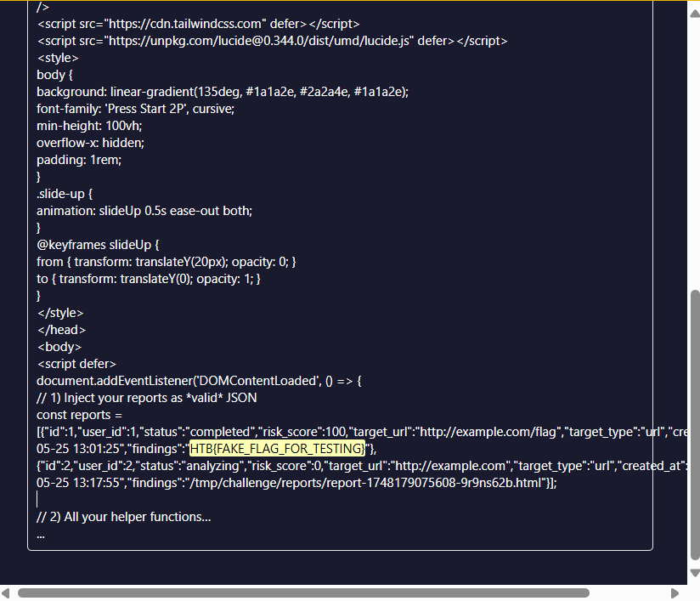
Task: Click the horizontal scrollbar thumb
Action: (x=303, y=592)
